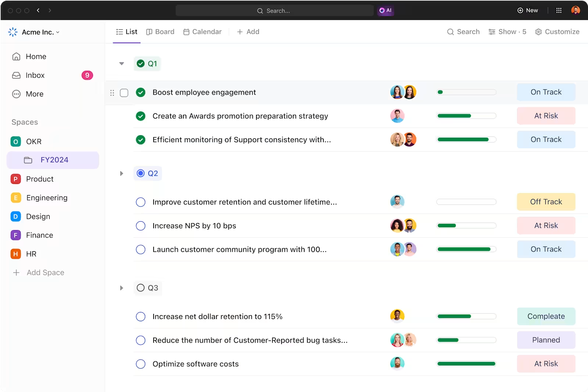
Task: Mark Increase net dollar retention complete
Action: [x=140, y=317]
